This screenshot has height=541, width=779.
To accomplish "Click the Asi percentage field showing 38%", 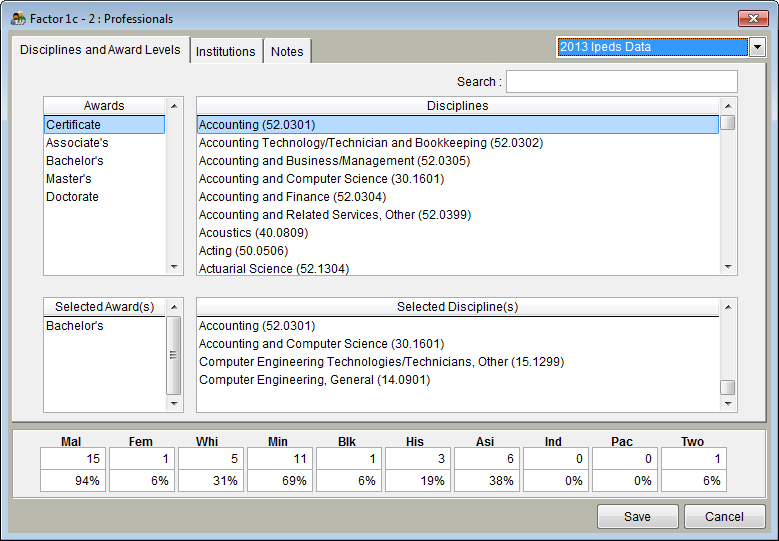I will [x=487, y=481].
